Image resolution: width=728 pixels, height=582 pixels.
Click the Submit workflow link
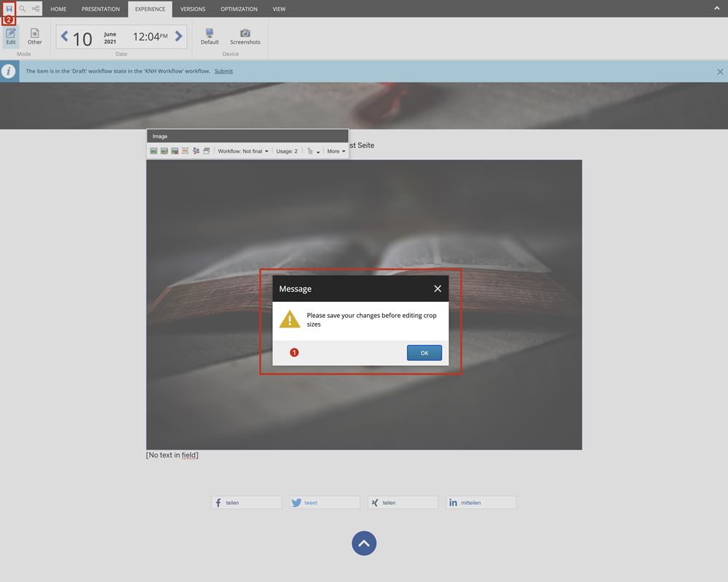223,71
